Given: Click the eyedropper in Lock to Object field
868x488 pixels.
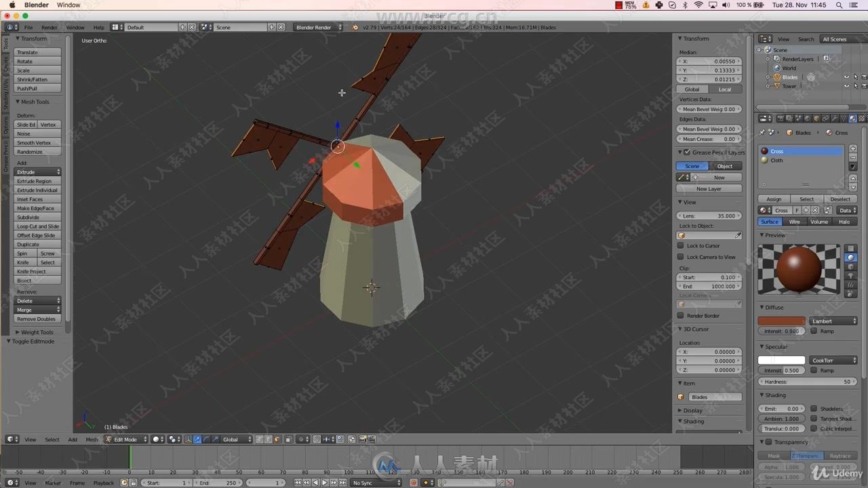Looking at the screenshot, I should [738, 235].
